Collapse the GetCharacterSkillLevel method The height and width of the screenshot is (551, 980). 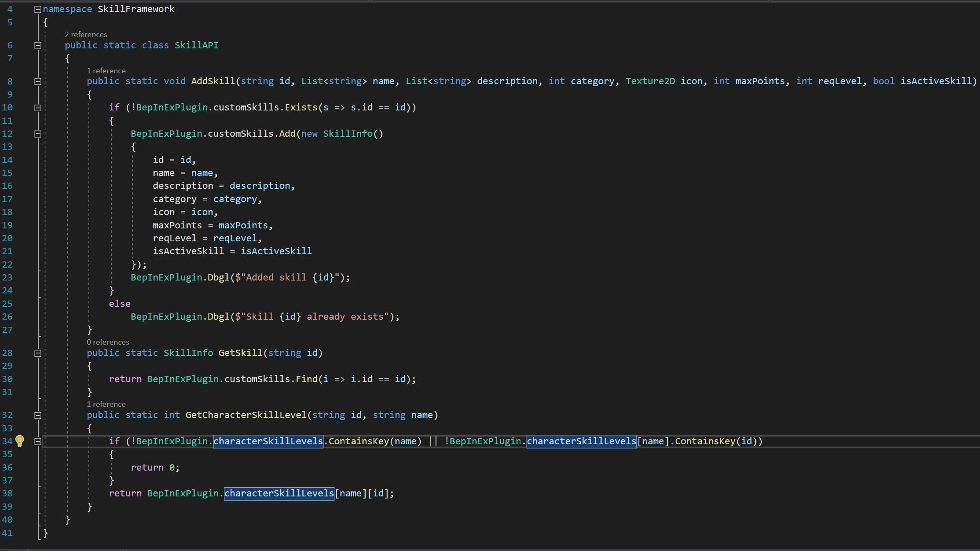click(x=38, y=415)
